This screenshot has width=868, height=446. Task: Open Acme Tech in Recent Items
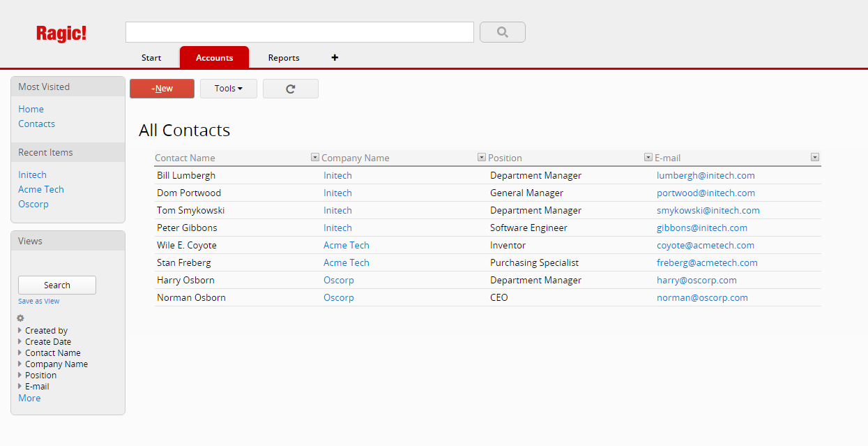tap(41, 190)
